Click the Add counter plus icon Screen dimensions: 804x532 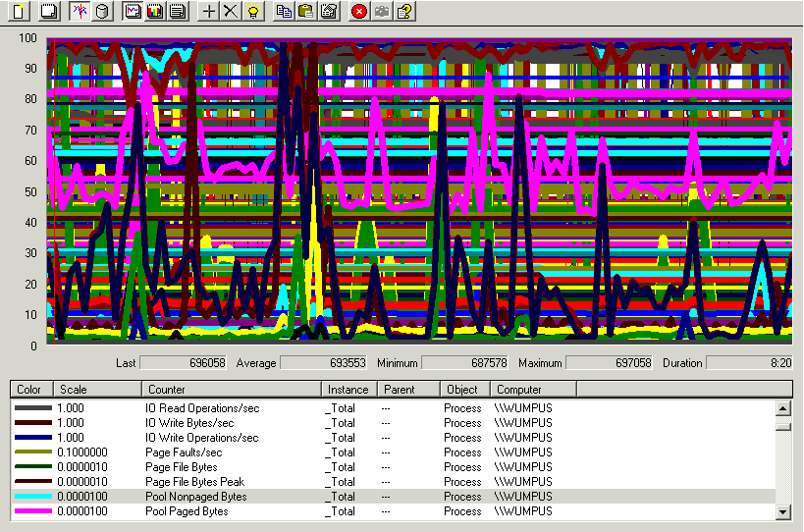208,11
